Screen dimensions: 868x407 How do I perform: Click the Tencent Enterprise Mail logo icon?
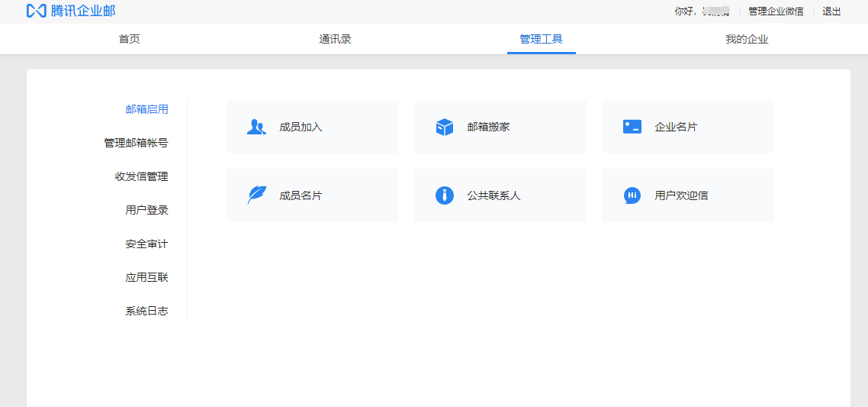tap(37, 11)
